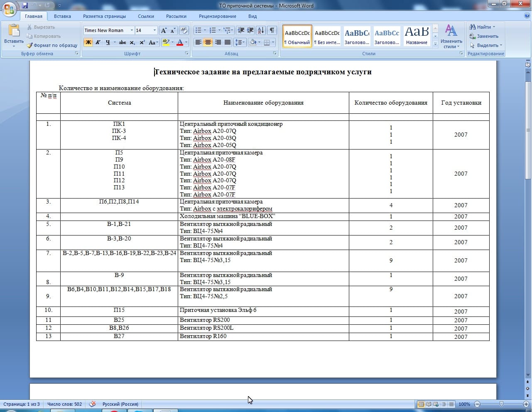Switch to the Вставка tab
532x412 pixels.
tap(62, 16)
